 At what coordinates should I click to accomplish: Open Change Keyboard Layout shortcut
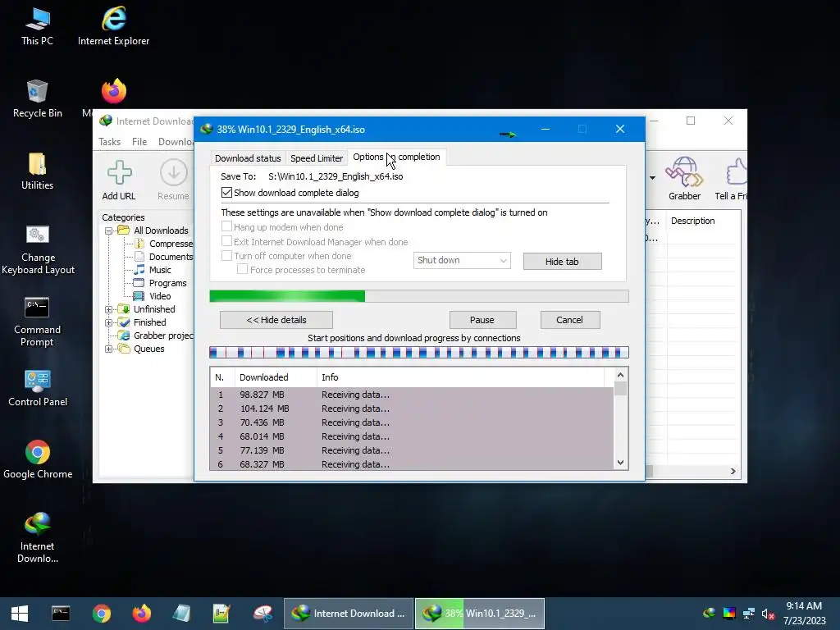point(38,249)
